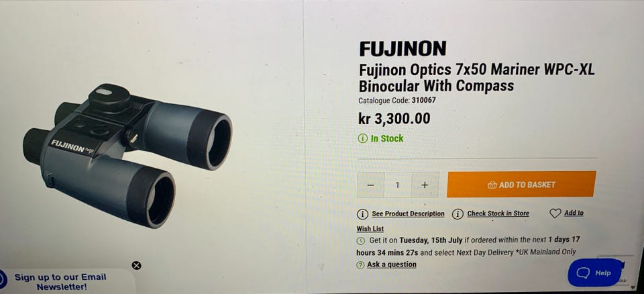Viewport: 644px width, 294px height.
Task: Click the quantity input field
Action: [x=397, y=185]
